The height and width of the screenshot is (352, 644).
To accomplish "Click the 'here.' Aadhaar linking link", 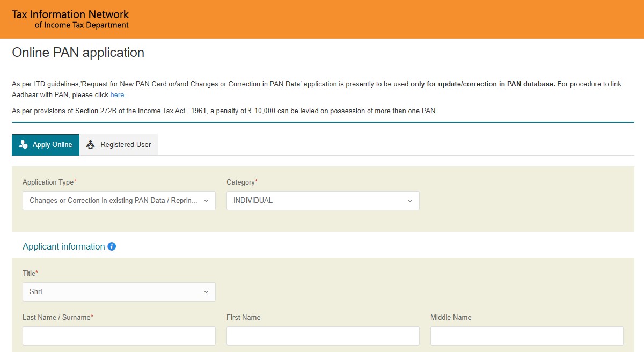I will point(118,95).
